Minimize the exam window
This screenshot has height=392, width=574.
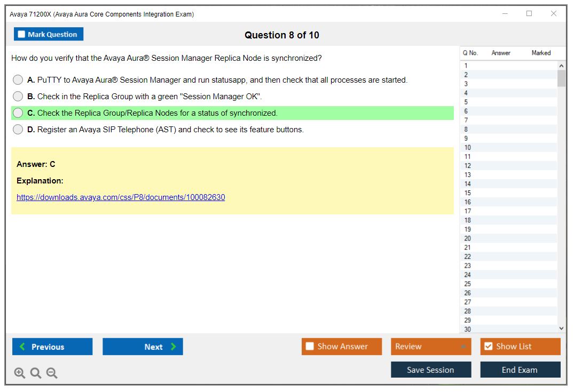(505, 14)
